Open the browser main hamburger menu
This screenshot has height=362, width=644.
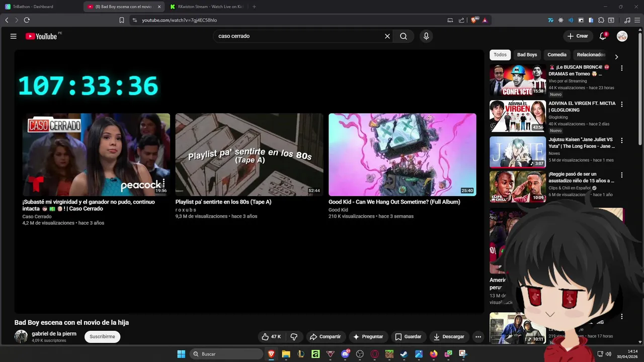637,20
